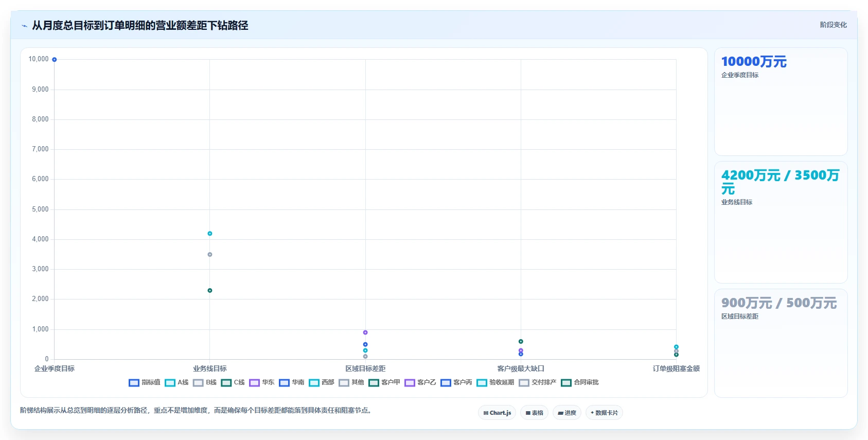
Task: Click the 阶段变化 label in the header
Action: (833, 25)
